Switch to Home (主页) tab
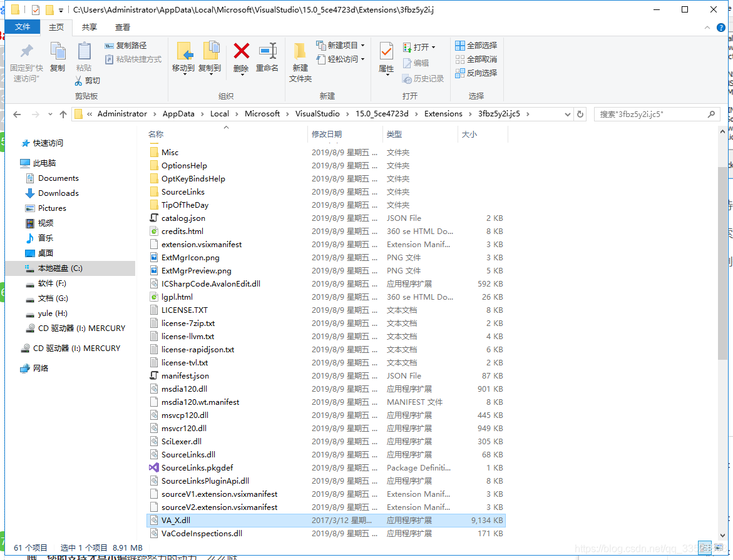The width and height of the screenshot is (733, 560). click(x=56, y=28)
